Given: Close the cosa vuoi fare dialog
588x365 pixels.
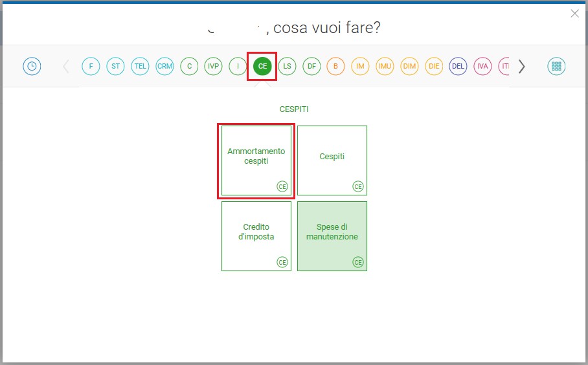Looking at the screenshot, I should 574,14.
